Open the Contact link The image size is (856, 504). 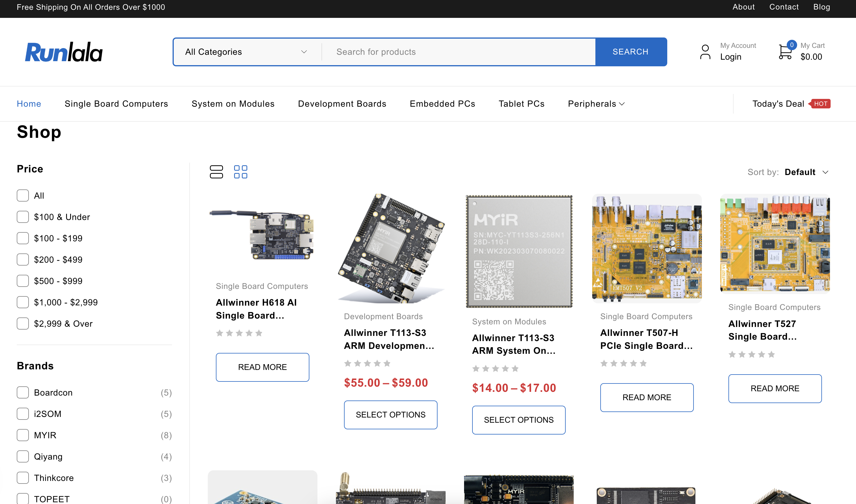tap(784, 7)
